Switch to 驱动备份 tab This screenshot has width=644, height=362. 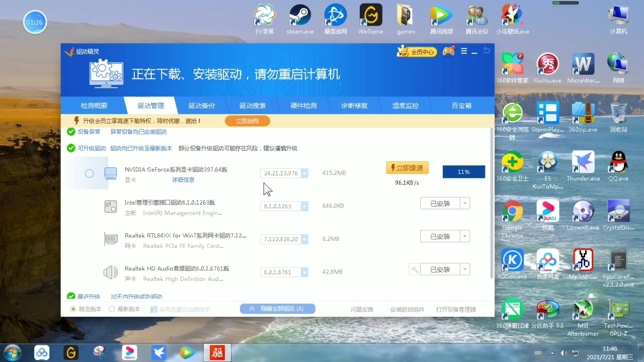point(202,106)
